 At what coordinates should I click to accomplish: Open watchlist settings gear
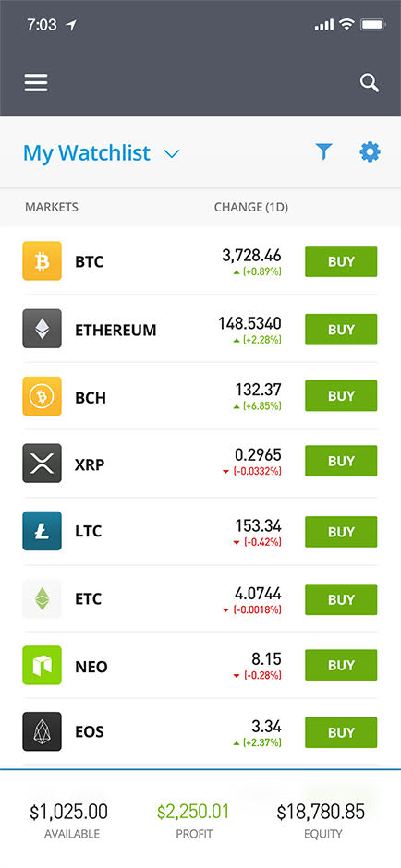(x=370, y=151)
